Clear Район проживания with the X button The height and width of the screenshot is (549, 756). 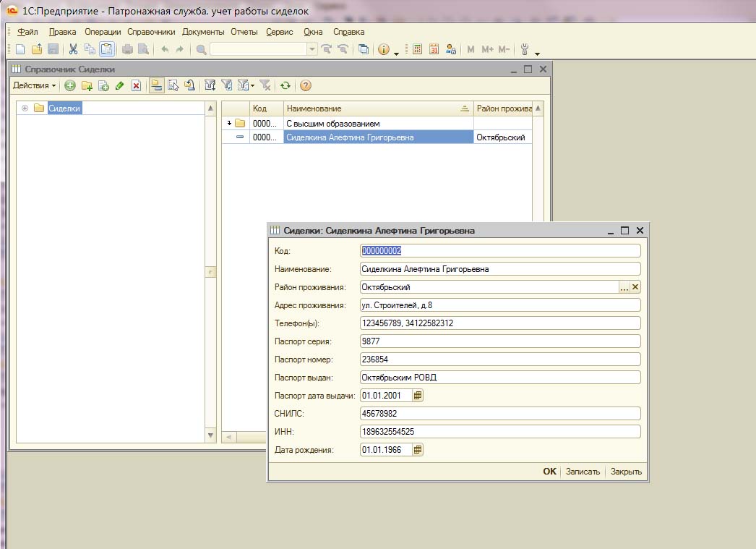click(635, 287)
